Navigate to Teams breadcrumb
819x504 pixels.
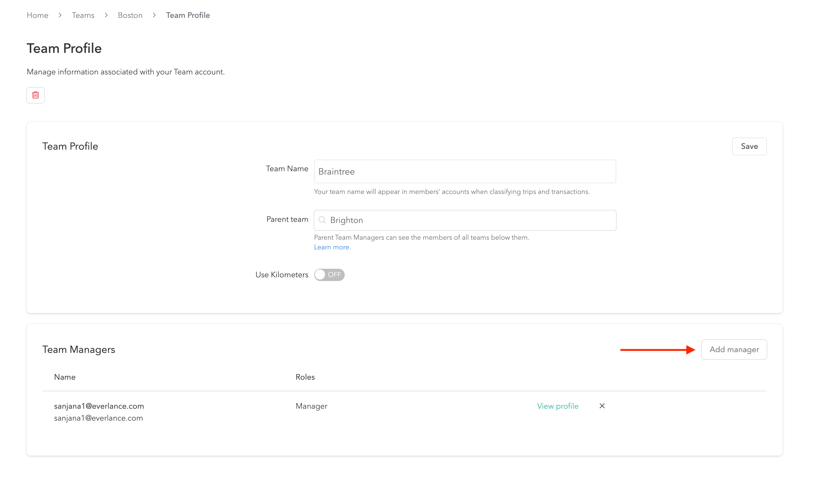click(83, 15)
